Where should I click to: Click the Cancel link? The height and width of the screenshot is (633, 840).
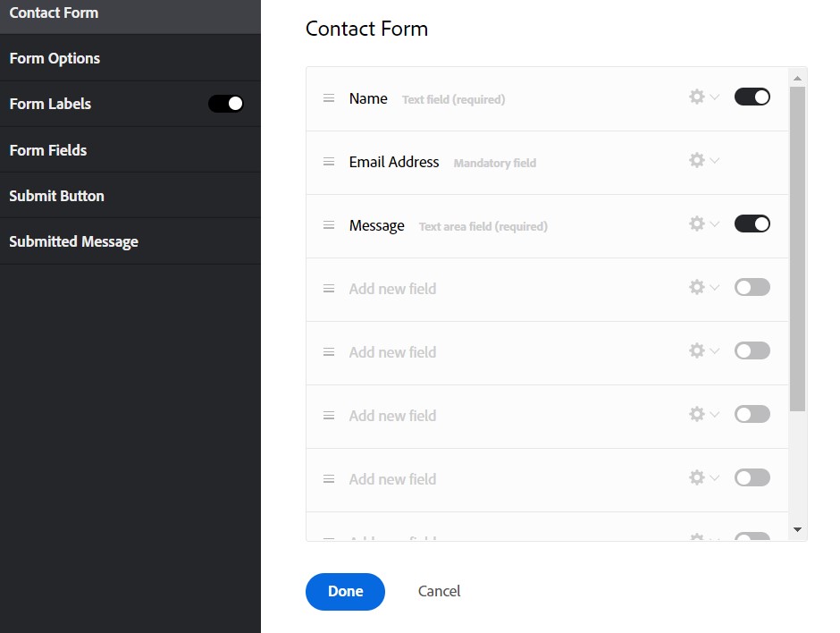tap(439, 591)
